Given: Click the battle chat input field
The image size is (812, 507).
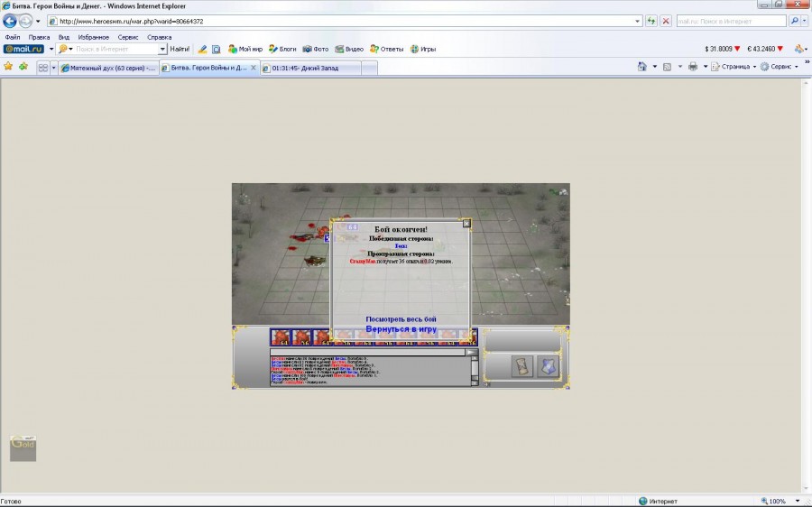Looking at the screenshot, I should coord(367,352).
